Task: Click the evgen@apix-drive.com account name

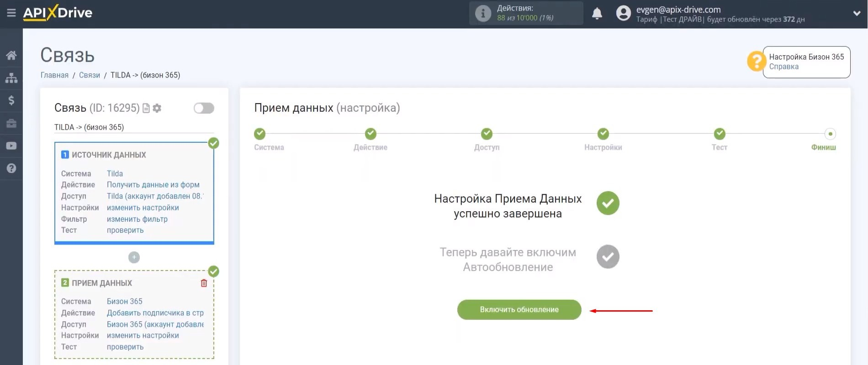Action: coord(678,10)
